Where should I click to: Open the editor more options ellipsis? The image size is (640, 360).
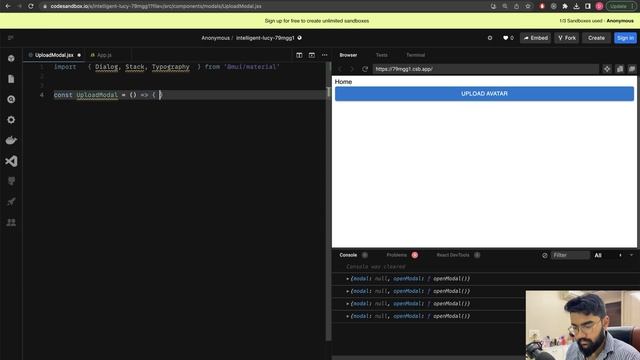click(x=324, y=55)
